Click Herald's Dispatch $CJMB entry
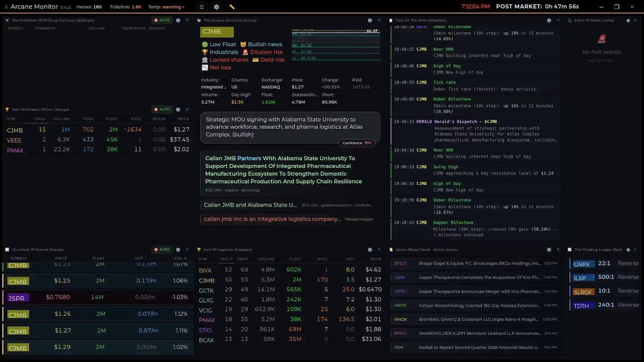Image resolution: width=644 pixels, height=362 pixels. (475, 131)
